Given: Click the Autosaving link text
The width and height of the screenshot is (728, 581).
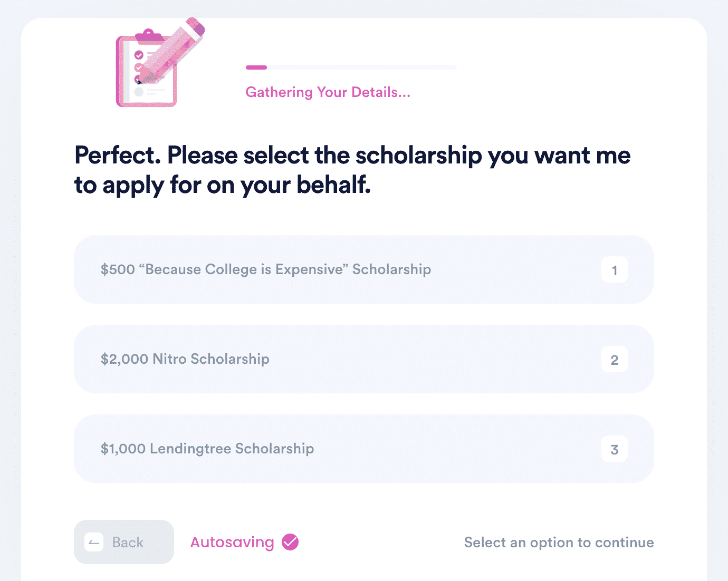Looking at the screenshot, I should (x=232, y=542).
